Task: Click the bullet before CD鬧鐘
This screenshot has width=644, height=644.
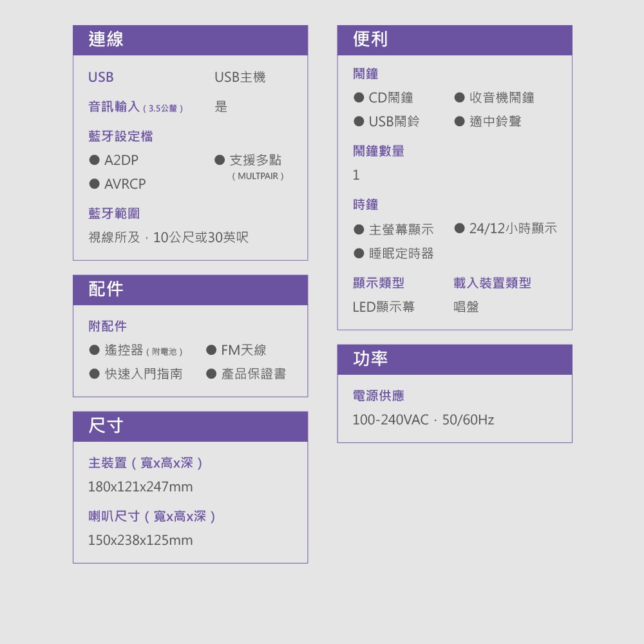Action: coord(359,97)
